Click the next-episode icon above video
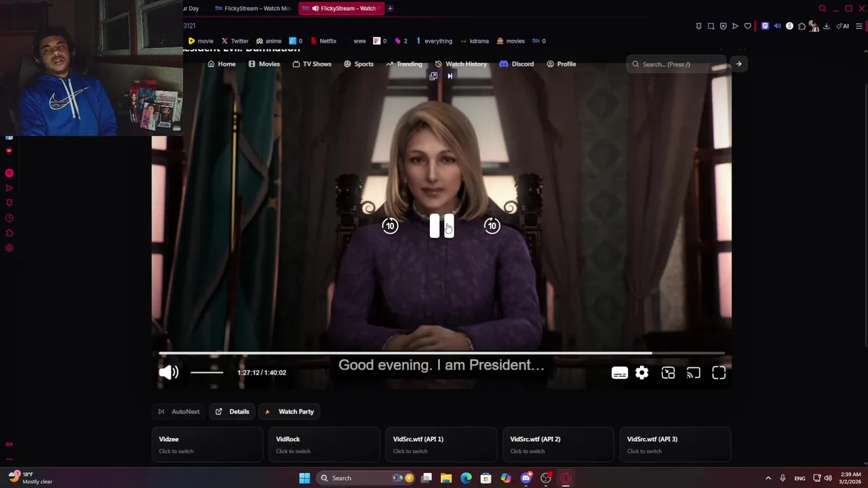Viewport: 868px width, 488px height. click(x=450, y=76)
